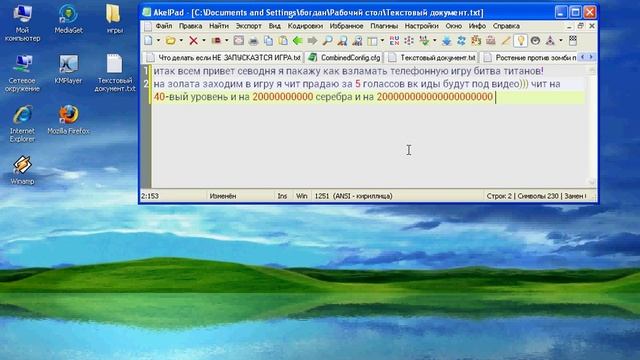Click the blue download arrow toolbar icon

click(x=447, y=40)
